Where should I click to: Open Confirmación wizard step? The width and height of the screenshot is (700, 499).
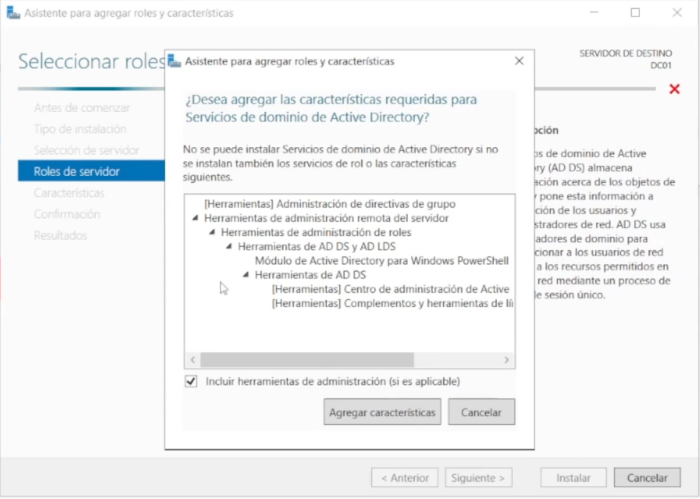(x=67, y=214)
